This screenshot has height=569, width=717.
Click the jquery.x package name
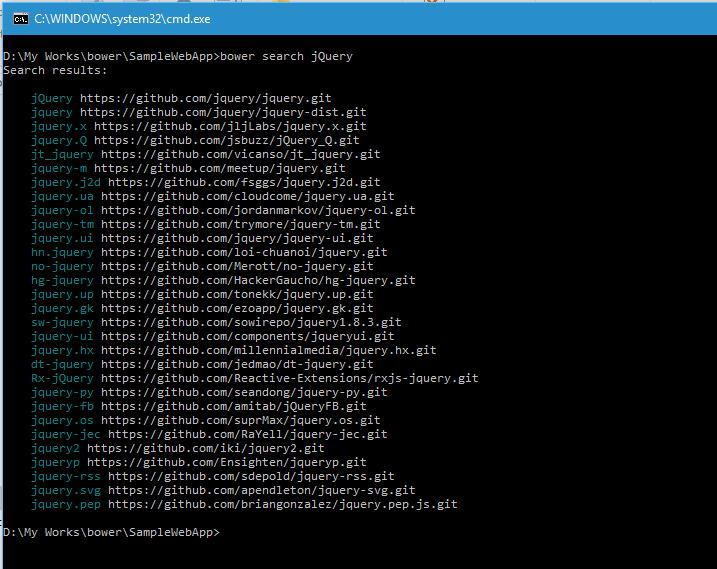[59, 127]
